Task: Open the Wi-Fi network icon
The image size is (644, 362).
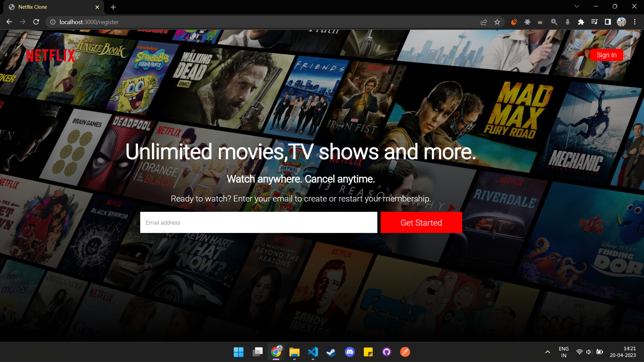Action: [579, 352]
